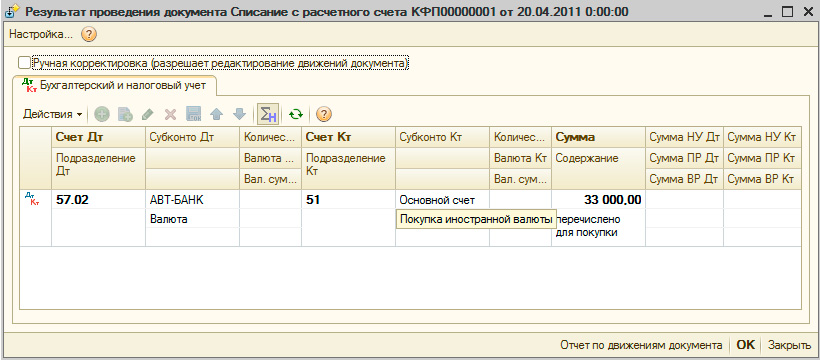
Task: Click the Copy record icon
Action: 125,114
